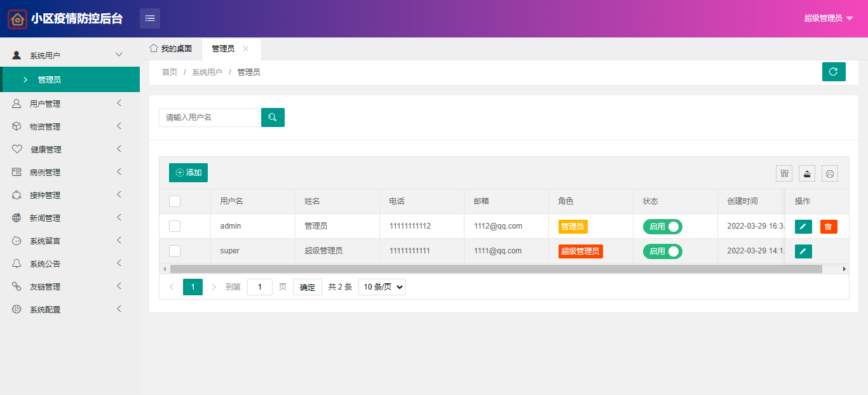
Task: Click the scrollbar left arrow
Action: 164,269
